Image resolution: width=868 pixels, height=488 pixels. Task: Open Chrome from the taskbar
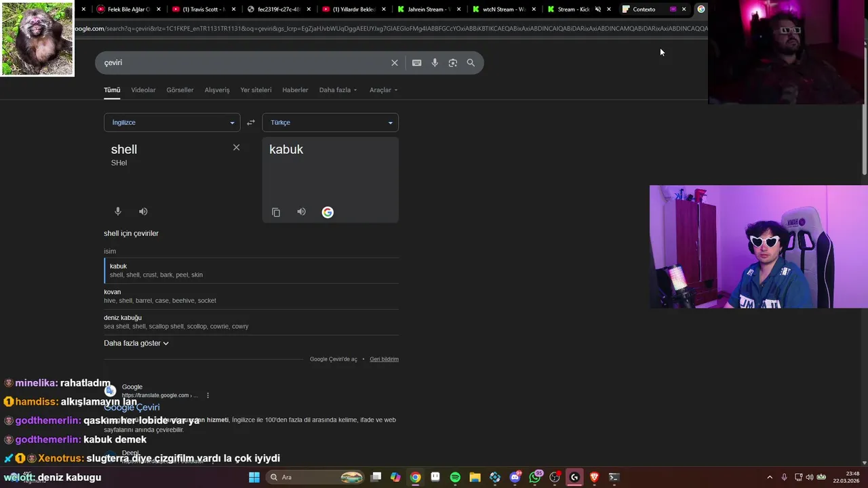[415, 477]
